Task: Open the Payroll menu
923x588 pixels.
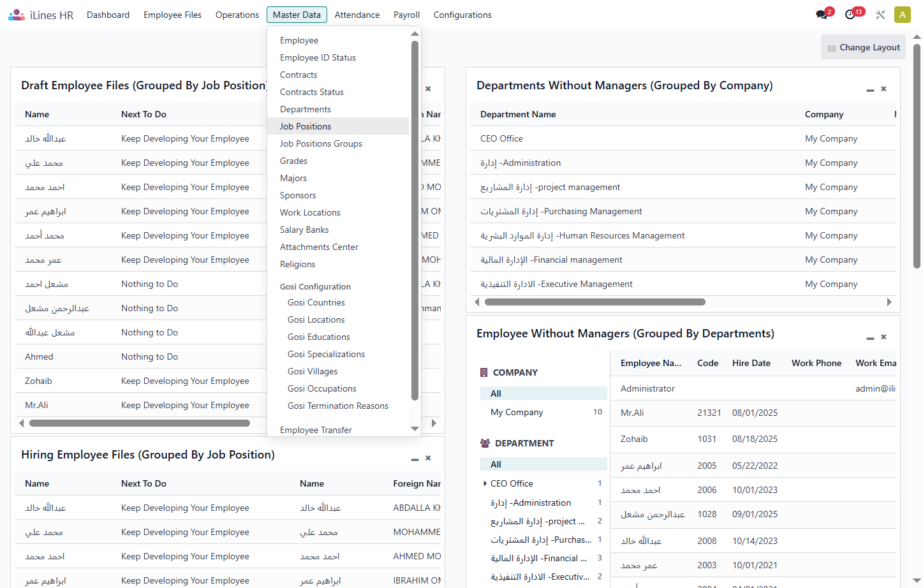Action: click(x=406, y=15)
